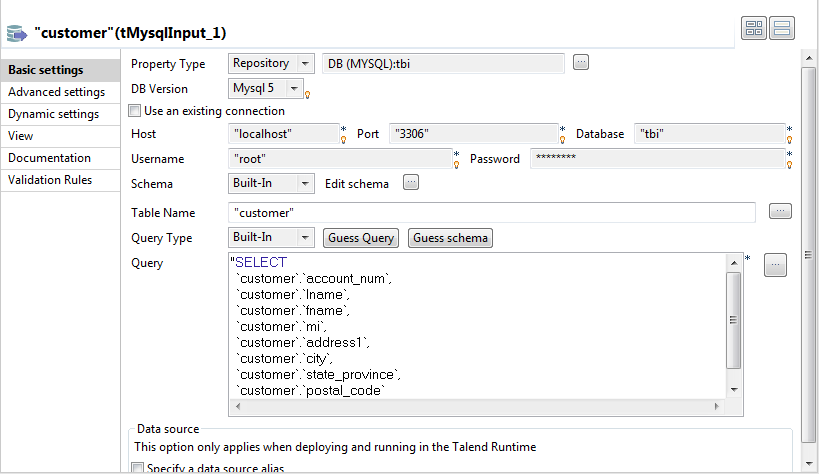Click the lightbulb hint under DB Version

coord(307,96)
